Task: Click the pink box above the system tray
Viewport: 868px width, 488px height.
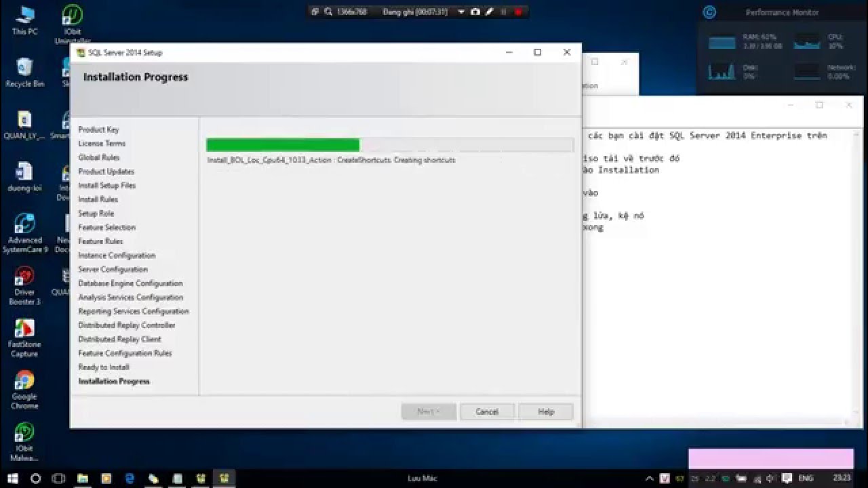Action: [x=771, y=459]
